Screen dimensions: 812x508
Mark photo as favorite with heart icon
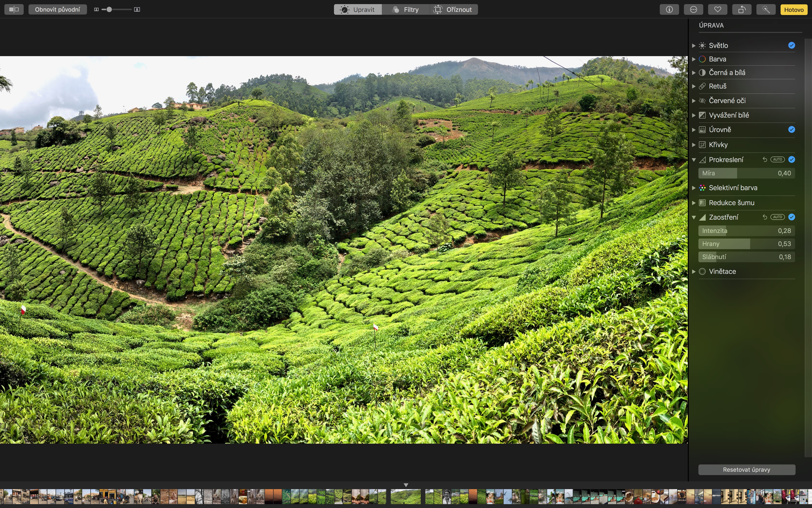click(717, 9)
